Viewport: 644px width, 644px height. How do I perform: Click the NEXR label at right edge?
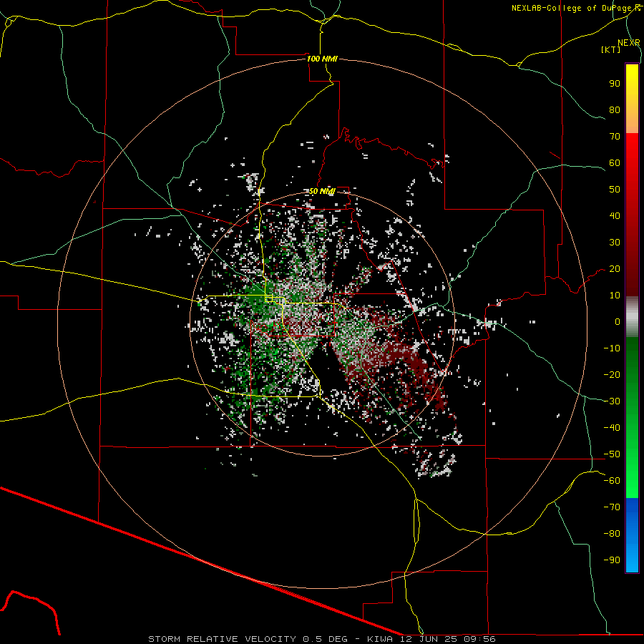point(629,43)
